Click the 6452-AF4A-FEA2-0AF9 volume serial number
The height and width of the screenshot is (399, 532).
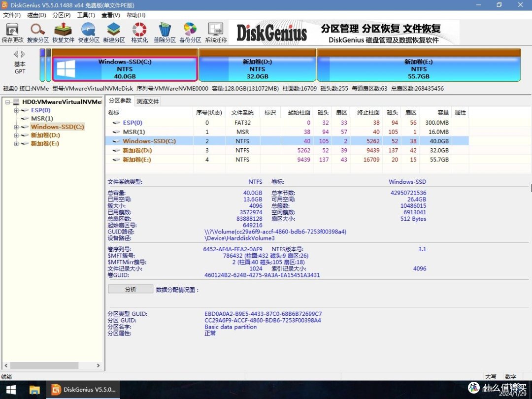[233, 249]
